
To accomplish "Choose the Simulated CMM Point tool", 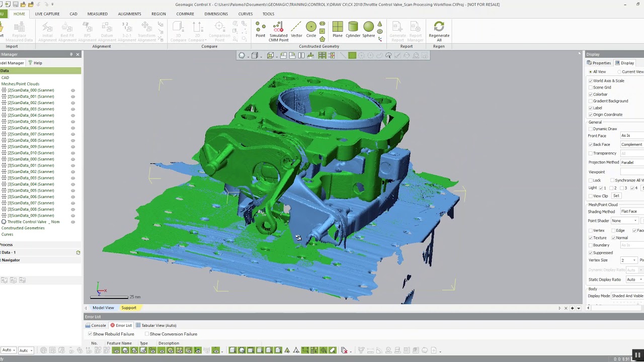I will coord(278,31).
